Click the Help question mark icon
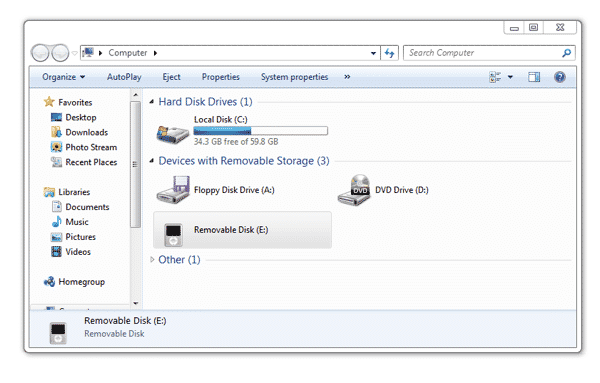This screenshot has width=600, height=383. (560, 77)
